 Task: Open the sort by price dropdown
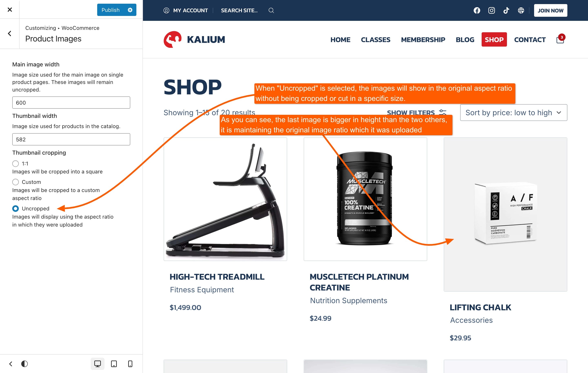pos(513,113)
